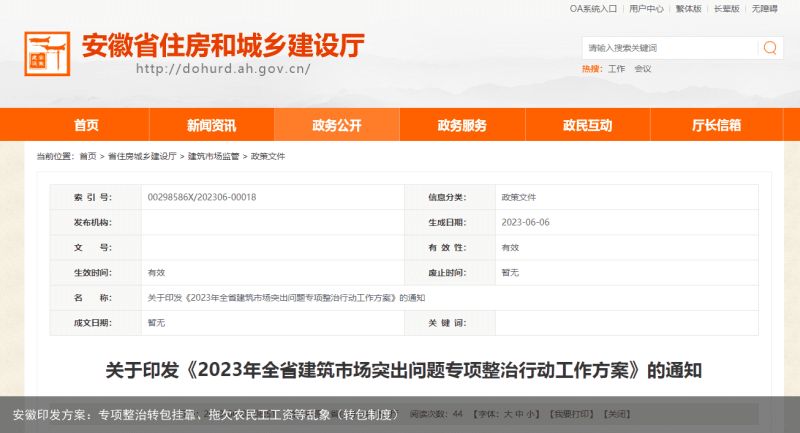Click the 发布机构 label cell
Image resolution: width=800 pixels, height=433 pixels.
point(95,222)
